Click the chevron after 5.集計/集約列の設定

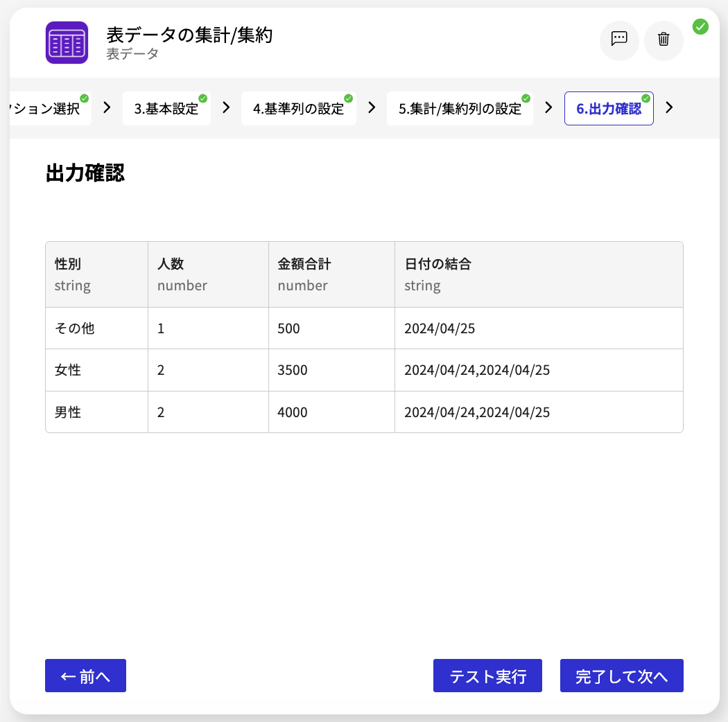pyautogui.click(x=548, y=107)
